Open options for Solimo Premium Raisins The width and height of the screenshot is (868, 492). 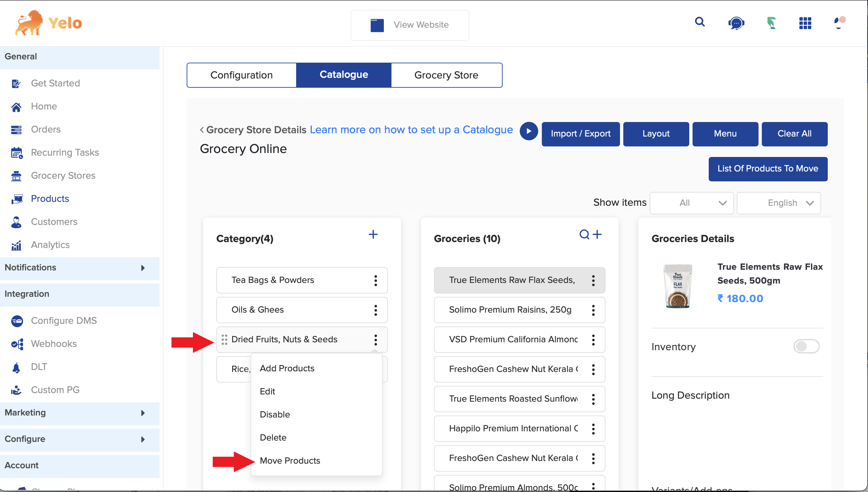pos(593,310)
